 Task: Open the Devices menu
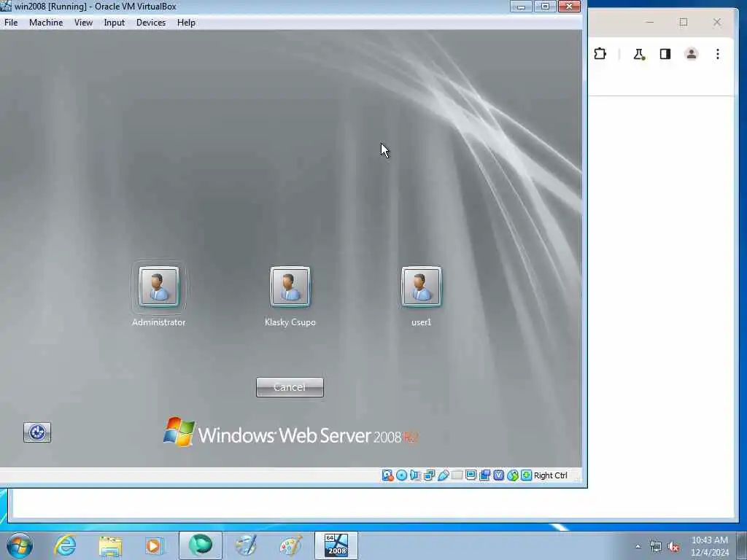(x=151, y=23)
